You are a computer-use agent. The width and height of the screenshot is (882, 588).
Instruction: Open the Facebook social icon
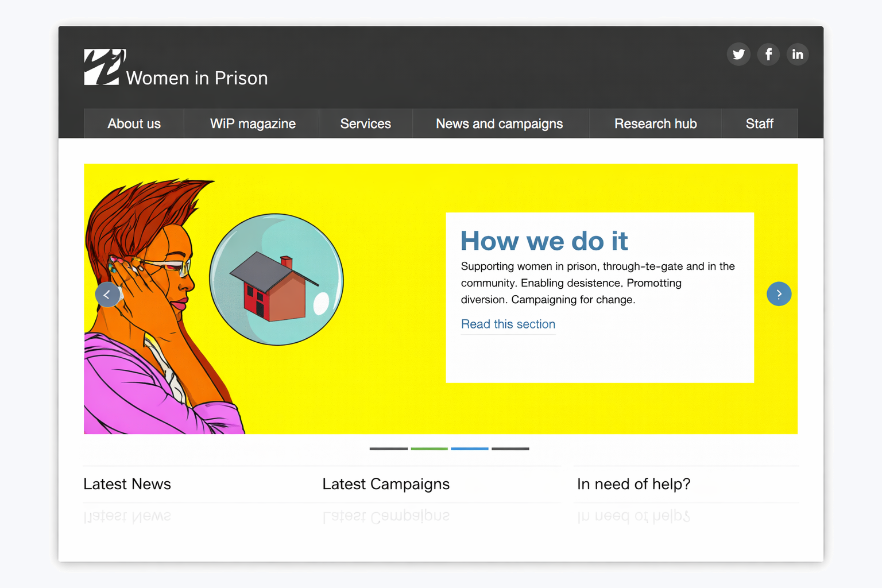pyautogui.click(x=768, y=55)
